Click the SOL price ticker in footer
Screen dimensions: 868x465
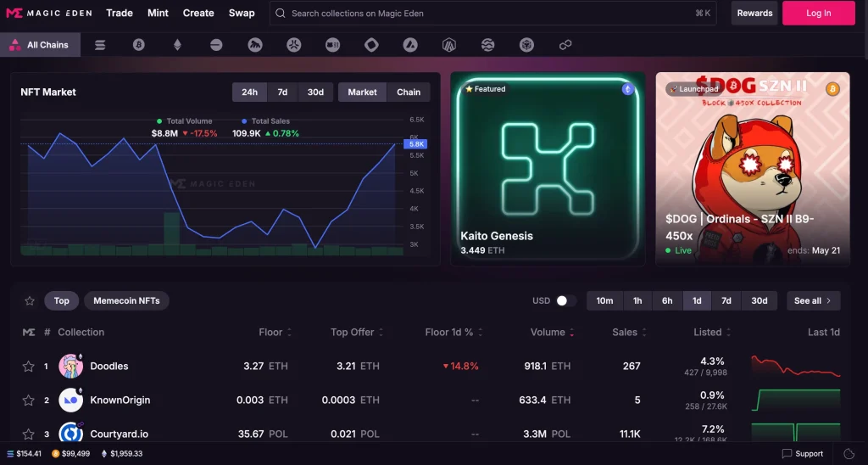[24, 453]
